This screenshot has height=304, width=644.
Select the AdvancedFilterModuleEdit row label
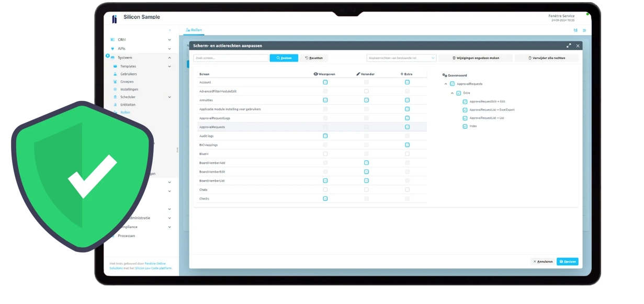[218, 91]
